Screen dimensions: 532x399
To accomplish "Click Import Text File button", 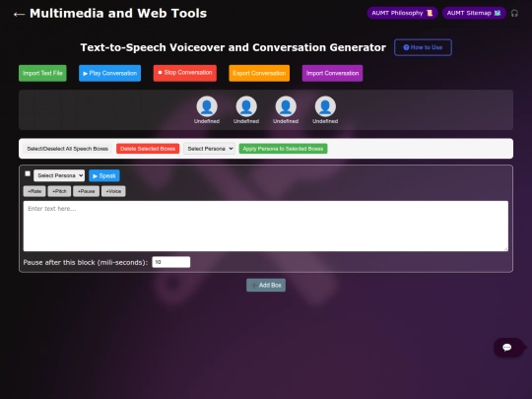I will pyautogui.click(x=42, y=73).
